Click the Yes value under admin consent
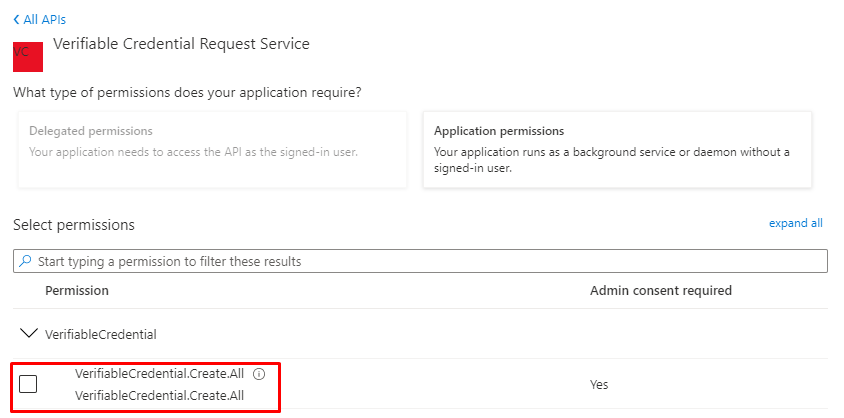The width and height of the screenshot is (844, 418). [x=599, y=385]
